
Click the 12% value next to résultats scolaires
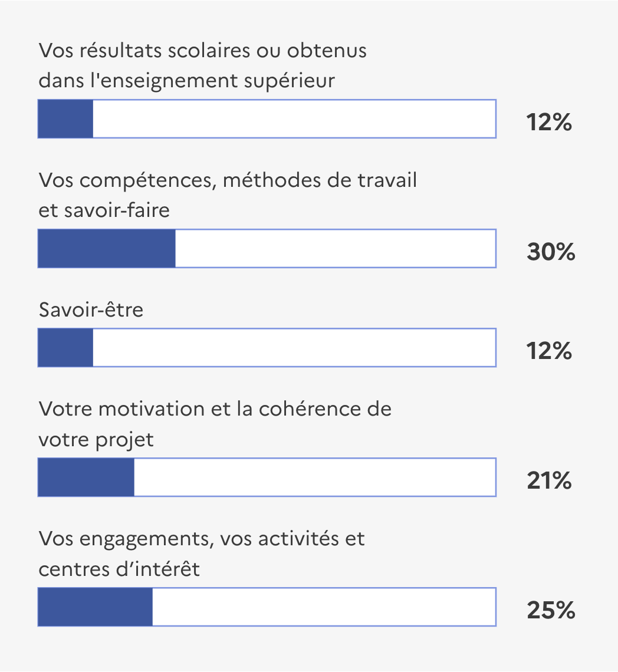coord(550,122)
